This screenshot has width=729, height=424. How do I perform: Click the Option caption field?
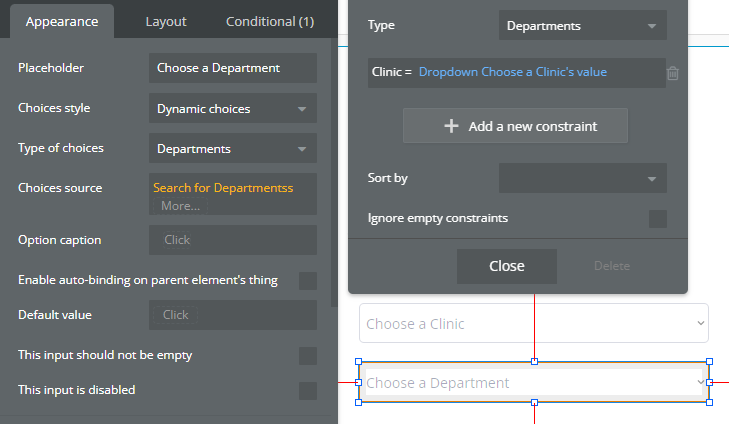point(232,240)
